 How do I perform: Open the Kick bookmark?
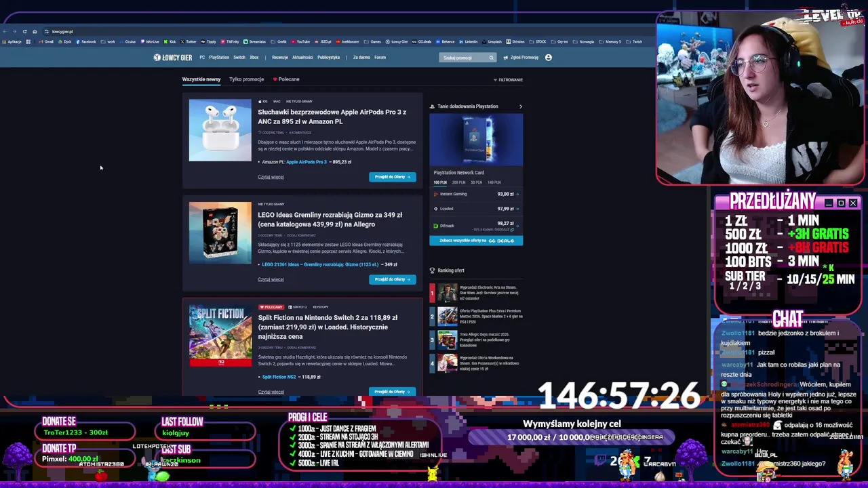(x=170, y=42)
